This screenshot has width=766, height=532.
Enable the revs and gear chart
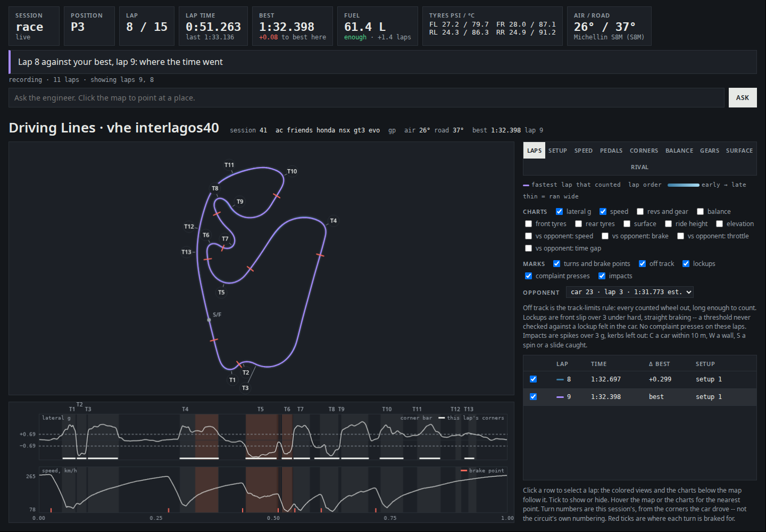pos(640,212)
